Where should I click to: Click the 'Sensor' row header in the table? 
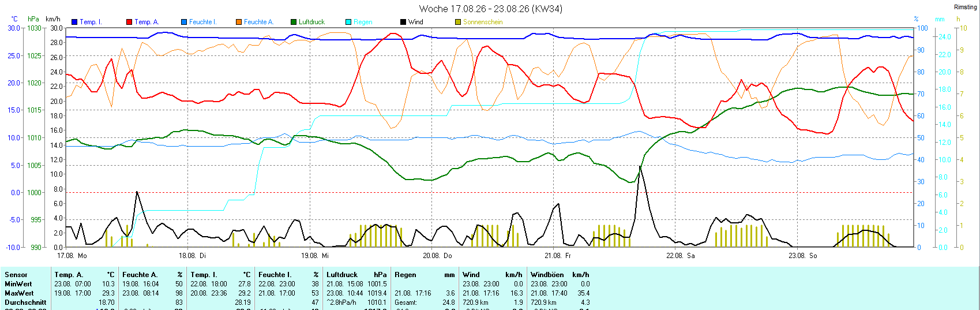tap(16, 275)
